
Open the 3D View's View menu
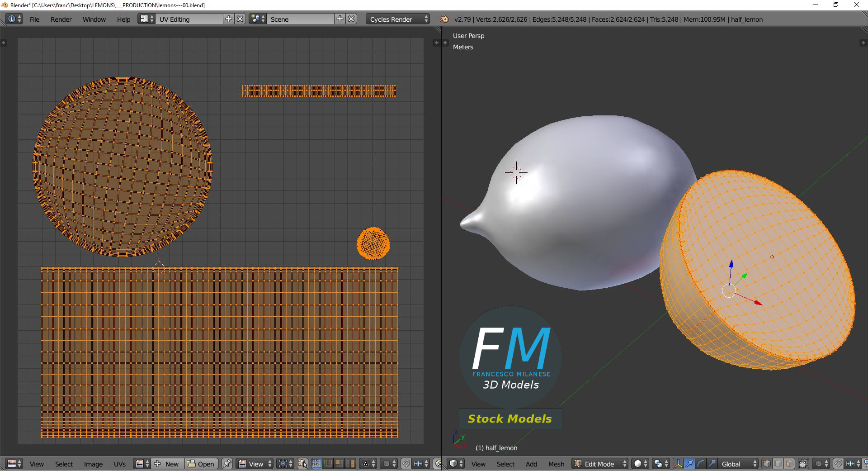click(x=478, y=464)
